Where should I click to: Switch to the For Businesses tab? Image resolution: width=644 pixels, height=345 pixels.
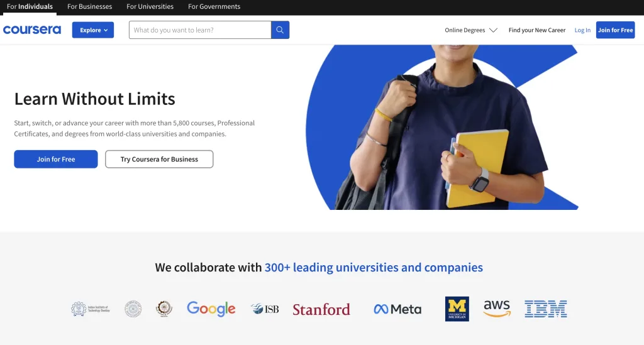click(89, 6)
